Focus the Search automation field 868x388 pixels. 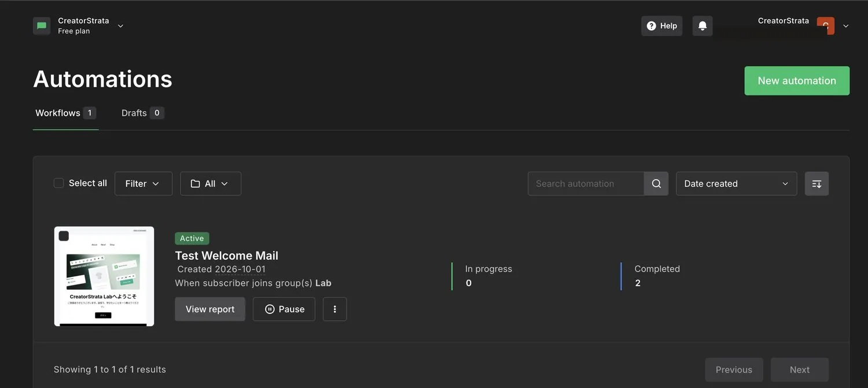coord(586,183)
